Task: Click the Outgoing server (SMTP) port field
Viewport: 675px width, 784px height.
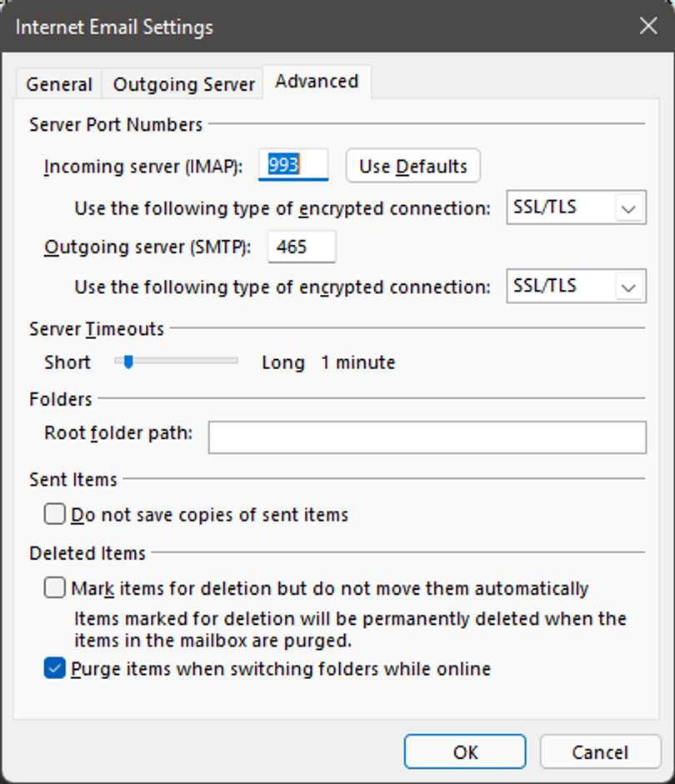Action: tap(301, 247)
